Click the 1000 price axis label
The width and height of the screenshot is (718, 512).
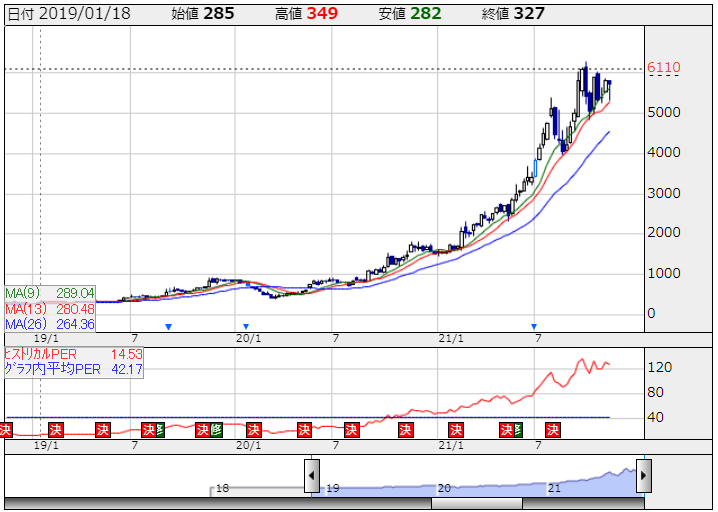click(664, 273)
